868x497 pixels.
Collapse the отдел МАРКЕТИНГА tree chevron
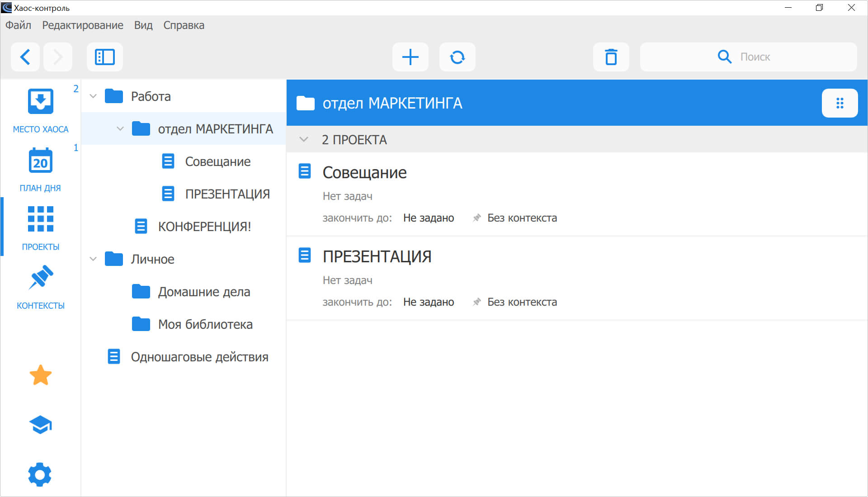[120, 128]
